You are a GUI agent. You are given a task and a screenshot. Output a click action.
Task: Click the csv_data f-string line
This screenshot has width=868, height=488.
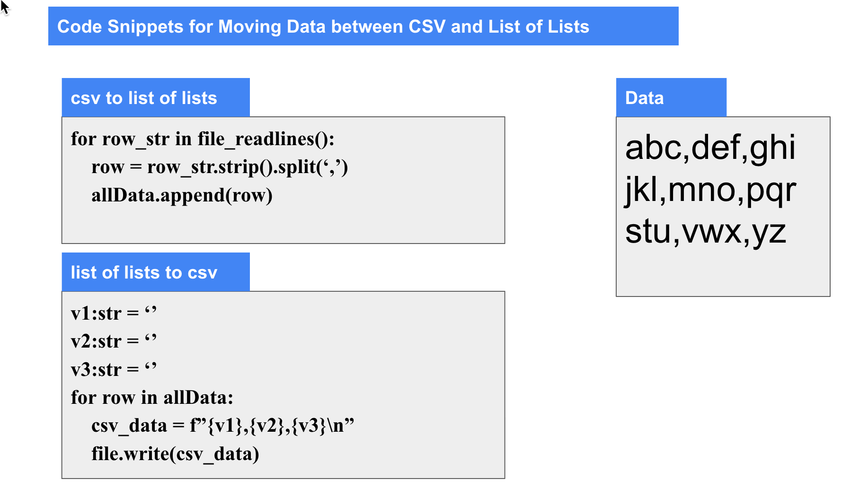[223, 426]
